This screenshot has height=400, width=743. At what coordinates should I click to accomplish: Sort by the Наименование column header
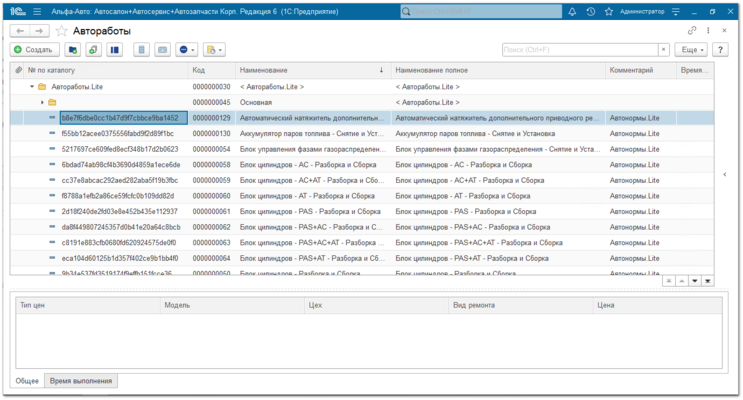[313, 70]
